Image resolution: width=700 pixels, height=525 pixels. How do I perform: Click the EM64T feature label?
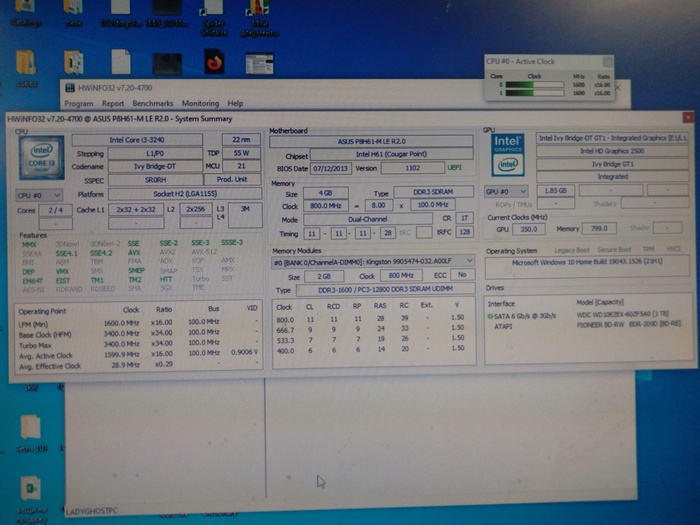[x=32, y=281]
